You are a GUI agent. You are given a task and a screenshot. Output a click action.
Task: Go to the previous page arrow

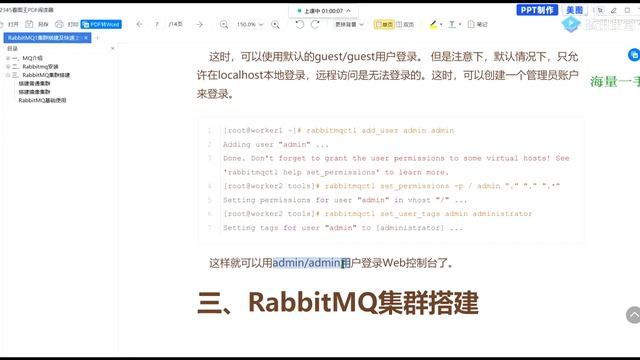pos(139,24)
